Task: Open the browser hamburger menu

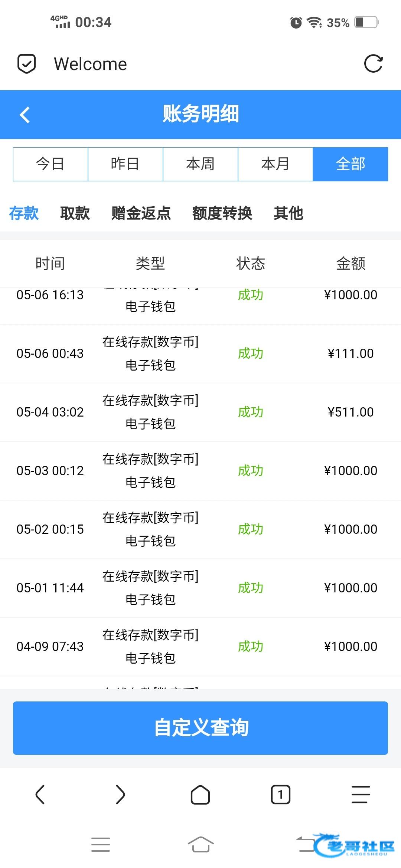Action: pos(361,795)
